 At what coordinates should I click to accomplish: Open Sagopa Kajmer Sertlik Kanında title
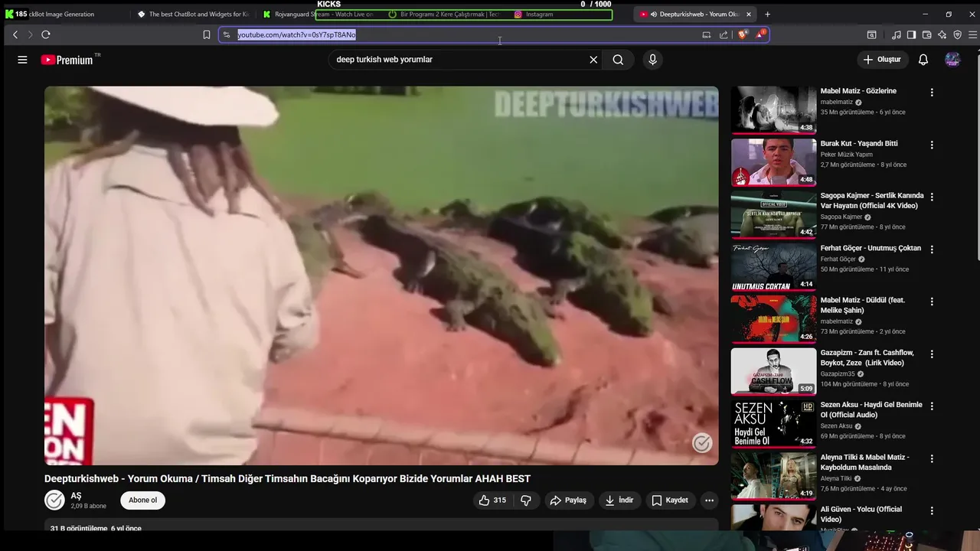pos(872,201)
